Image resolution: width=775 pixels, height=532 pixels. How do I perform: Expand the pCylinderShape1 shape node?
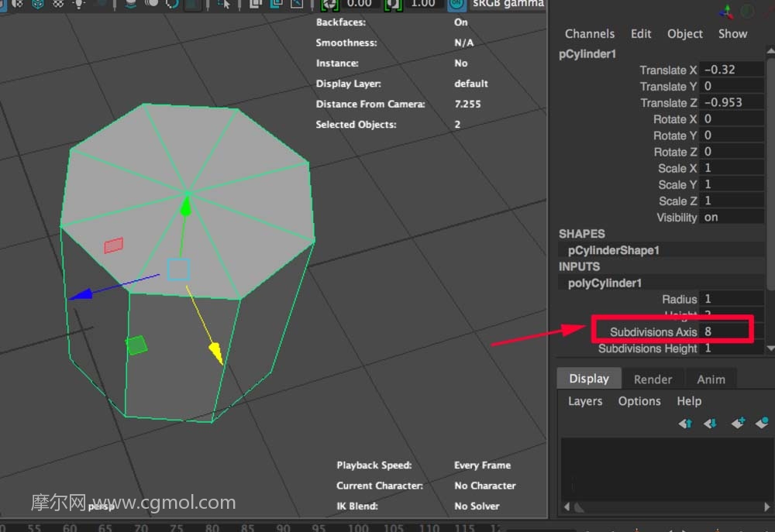[x=613, y=250]
